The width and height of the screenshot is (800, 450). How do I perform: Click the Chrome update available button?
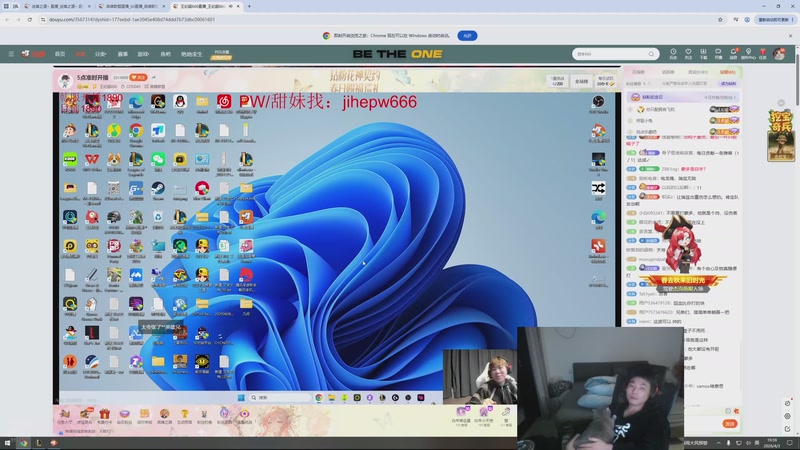coord(774,19)
